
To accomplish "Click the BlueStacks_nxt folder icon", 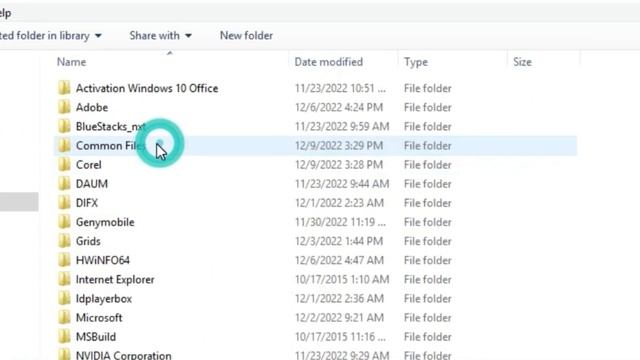I will pyautogui.click(x=64, y=127).
